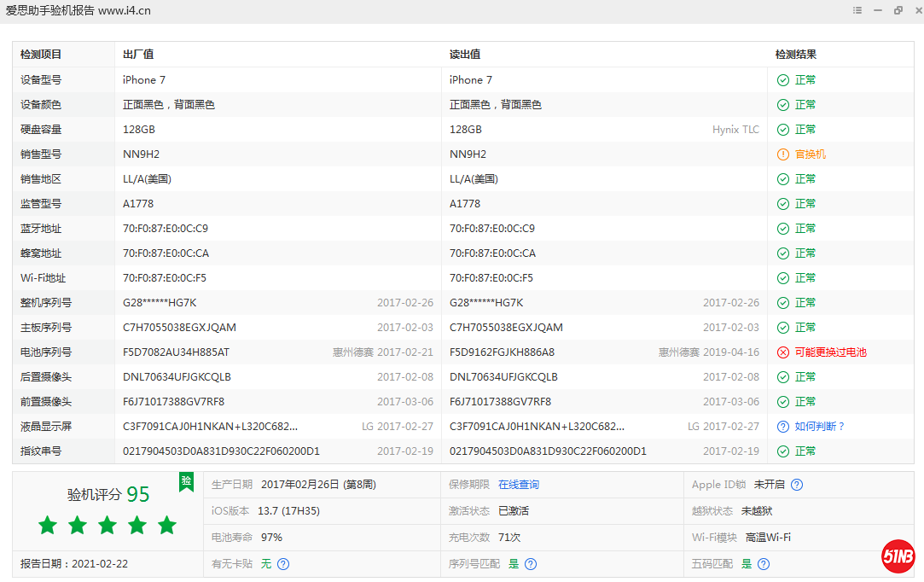Image resolution: width=924 pixels, height=582 pixels.
Task: Click the 检测结果 column header
Action: [796, 55]
